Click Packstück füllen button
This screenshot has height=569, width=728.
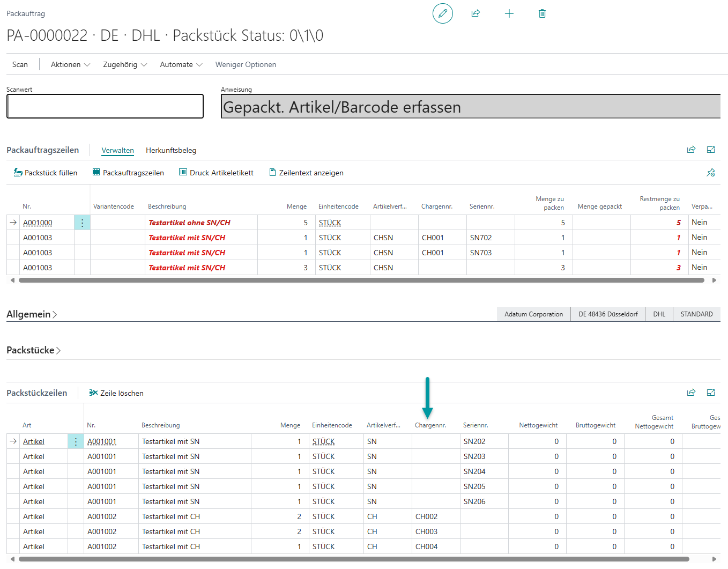[46, 173]
